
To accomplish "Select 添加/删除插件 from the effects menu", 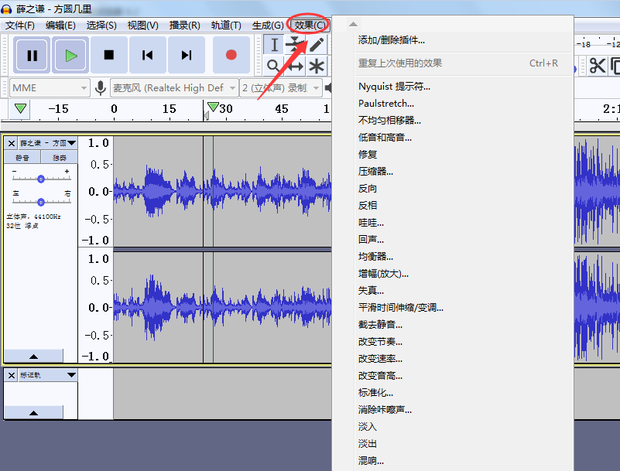I will [391, 40].
